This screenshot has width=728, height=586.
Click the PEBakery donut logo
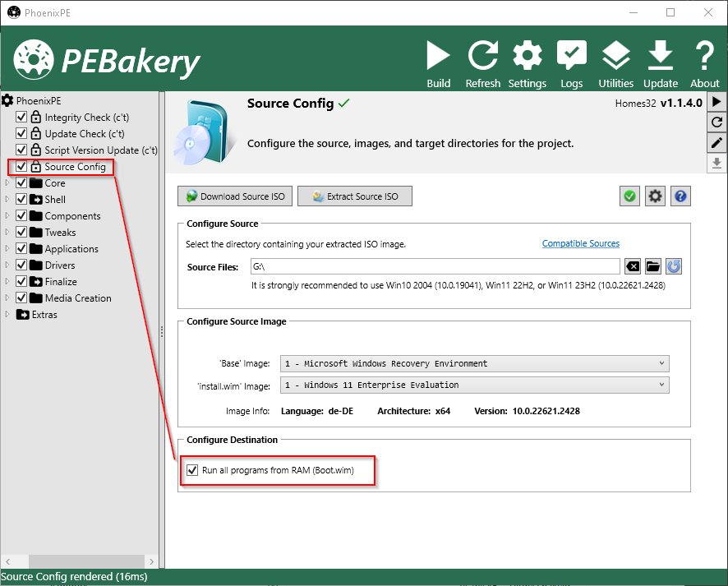click(x=34, y=59)
